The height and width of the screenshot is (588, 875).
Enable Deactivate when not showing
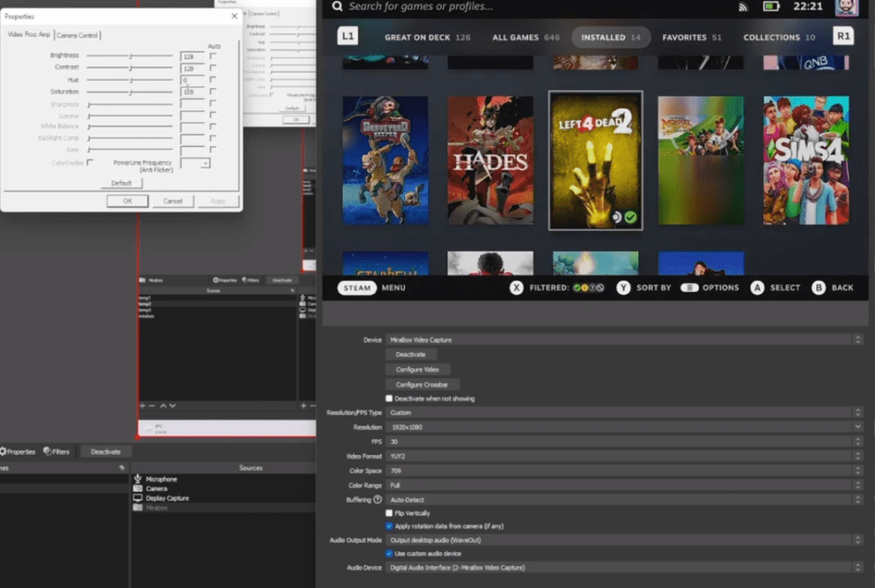(x=388, y=397)
